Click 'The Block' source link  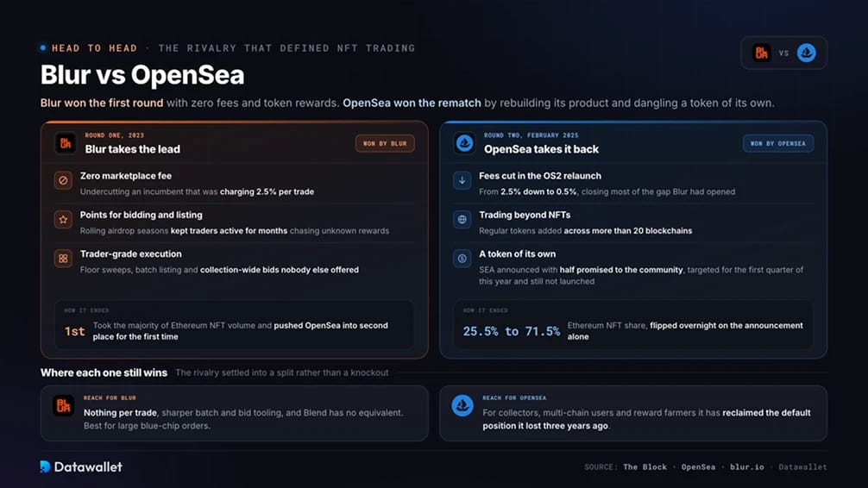645,467
